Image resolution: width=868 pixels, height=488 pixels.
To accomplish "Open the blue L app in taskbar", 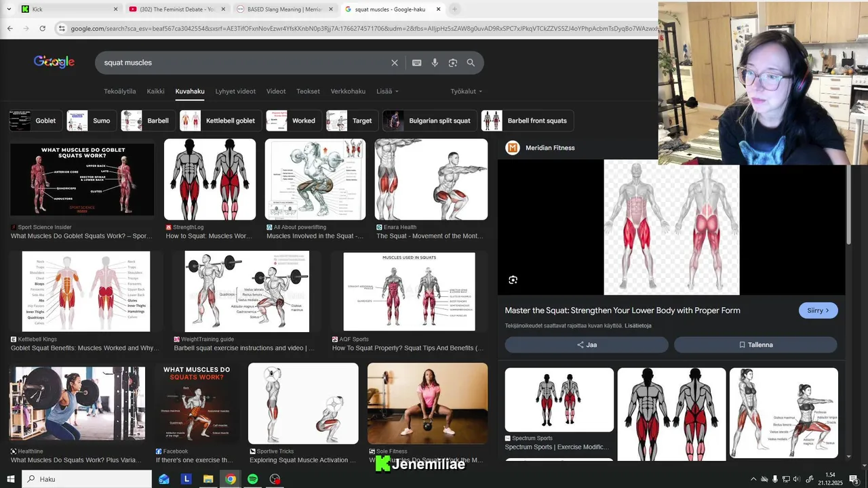I will [186, 479].
